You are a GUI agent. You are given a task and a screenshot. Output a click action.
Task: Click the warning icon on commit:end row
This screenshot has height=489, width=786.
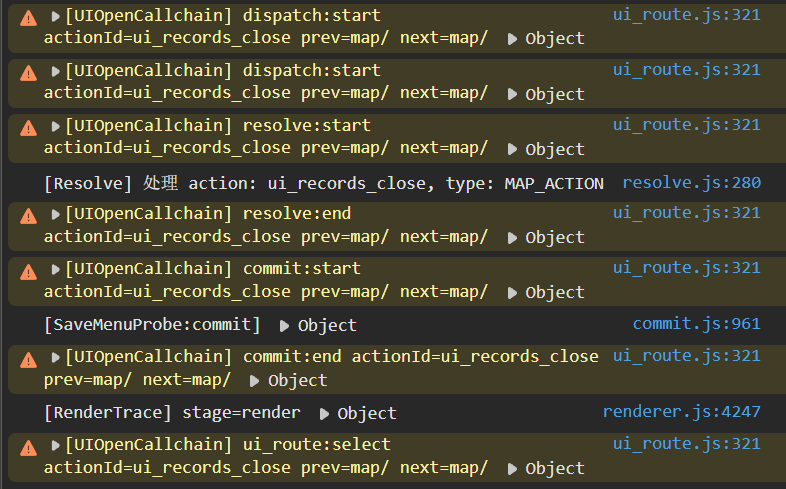(x=29, y=360)
